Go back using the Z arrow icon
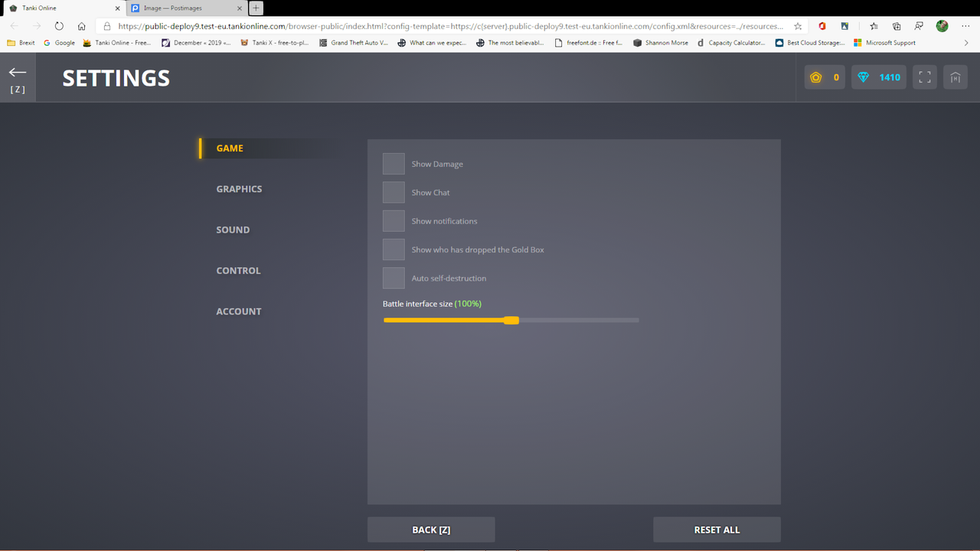 click(18, 77)
